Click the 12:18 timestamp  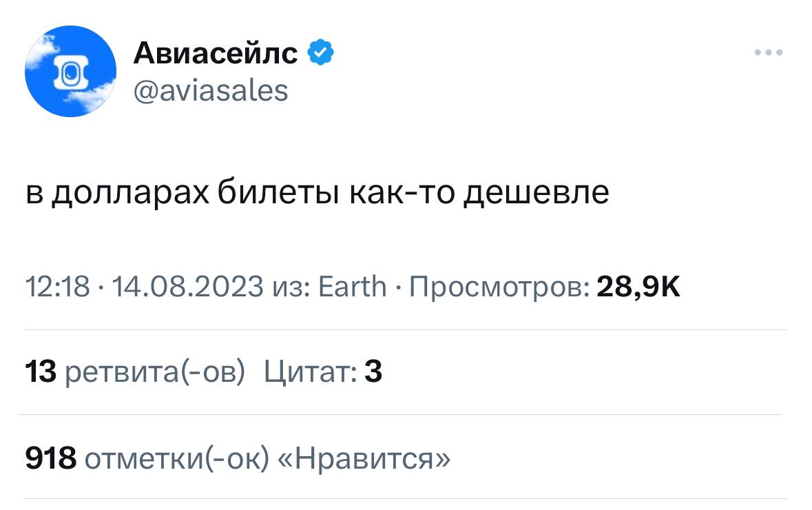(57, 287)
